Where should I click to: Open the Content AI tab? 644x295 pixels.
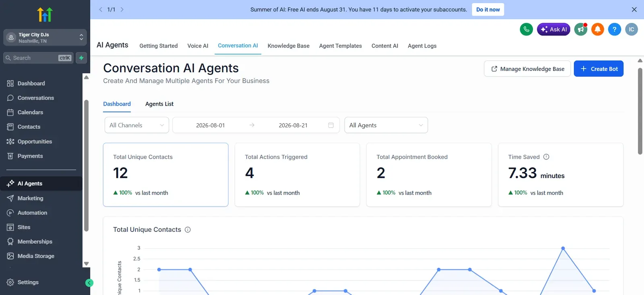[385, 46]
